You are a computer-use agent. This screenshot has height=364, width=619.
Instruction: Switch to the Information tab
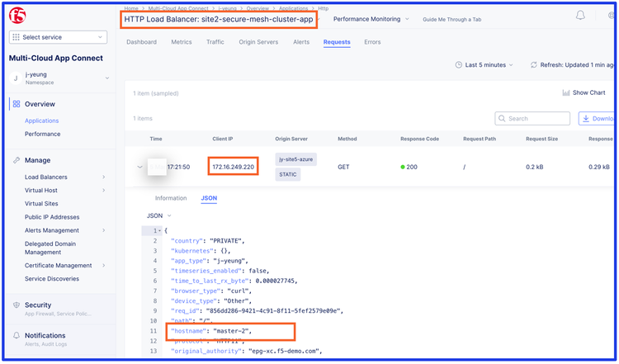click(171, 198)
